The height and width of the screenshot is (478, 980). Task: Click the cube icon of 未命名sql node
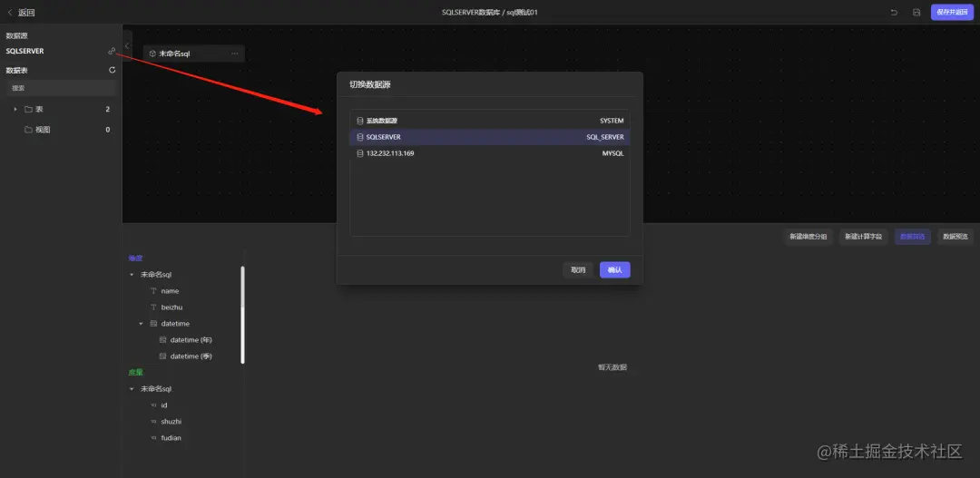[x=152, y=54]
